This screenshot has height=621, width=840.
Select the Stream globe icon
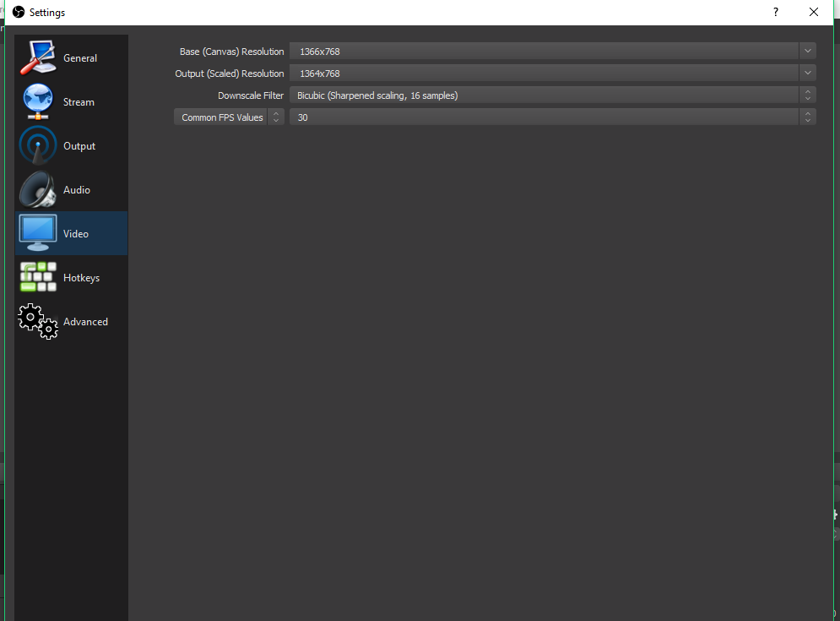[37, 101]
